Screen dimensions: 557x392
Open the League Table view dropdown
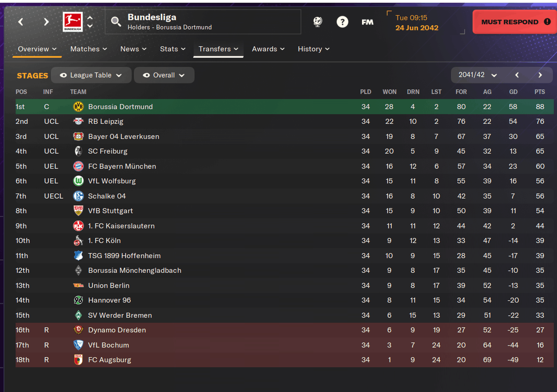pos(91,75)
